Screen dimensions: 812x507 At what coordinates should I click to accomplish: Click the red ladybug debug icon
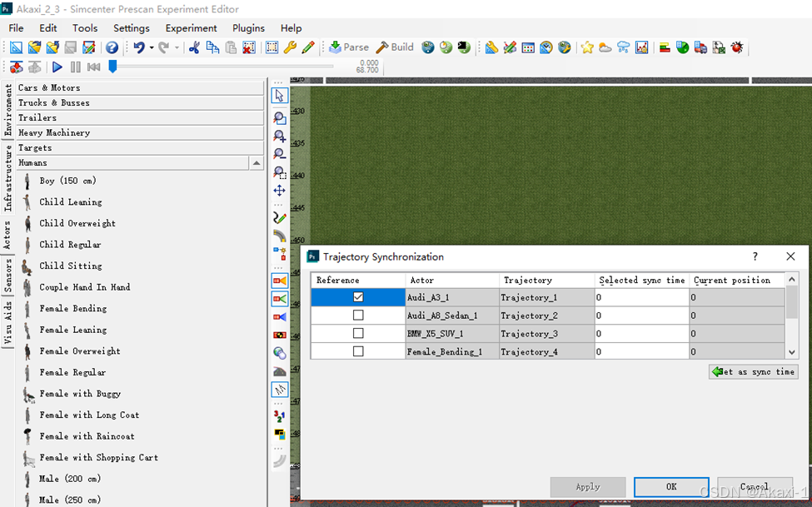click(737, 47)
